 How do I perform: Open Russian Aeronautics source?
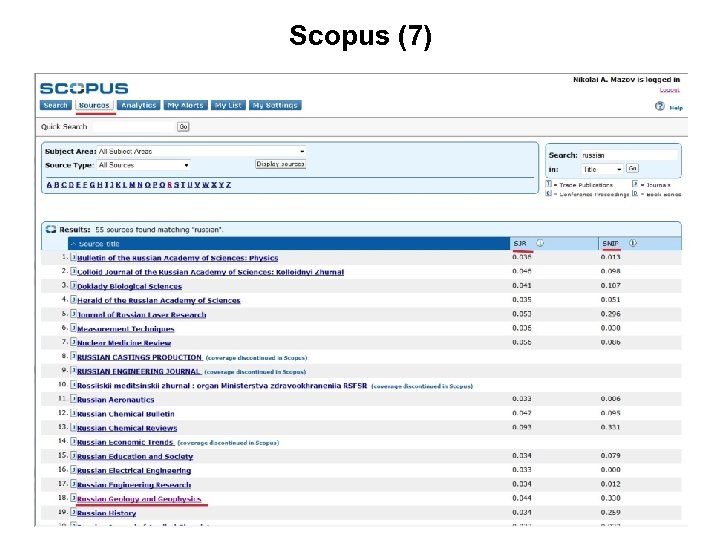tap(116, 400)
